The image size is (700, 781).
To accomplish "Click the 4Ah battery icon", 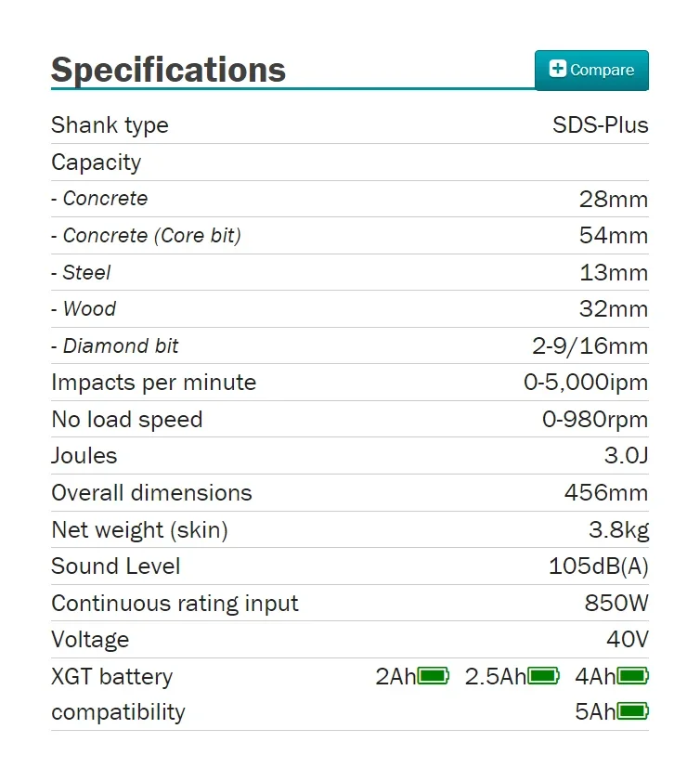I will pos(633,676).
